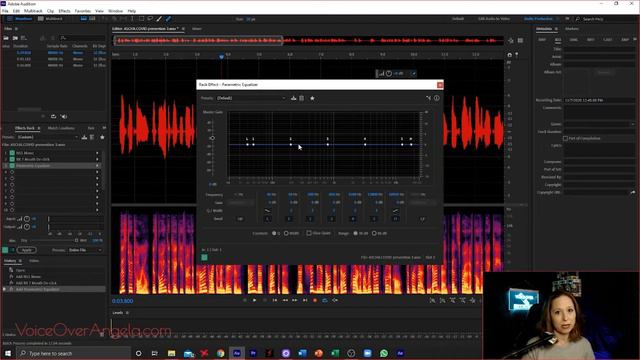This screenshot has height=360, width=640.
Task: Click the Record button in the transport
Action: coord(315,300)
